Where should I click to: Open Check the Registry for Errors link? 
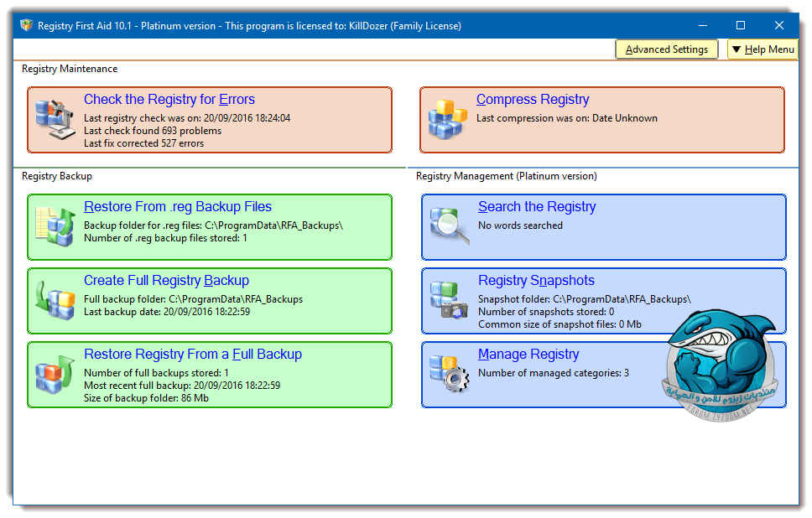point(169,100)
